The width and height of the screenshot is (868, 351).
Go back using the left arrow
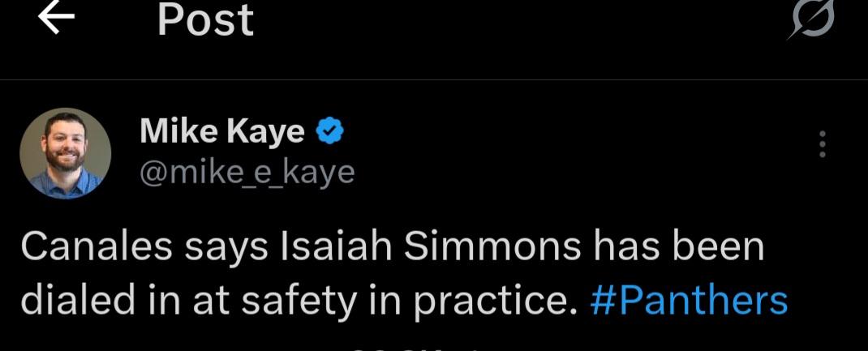point(57,19)
